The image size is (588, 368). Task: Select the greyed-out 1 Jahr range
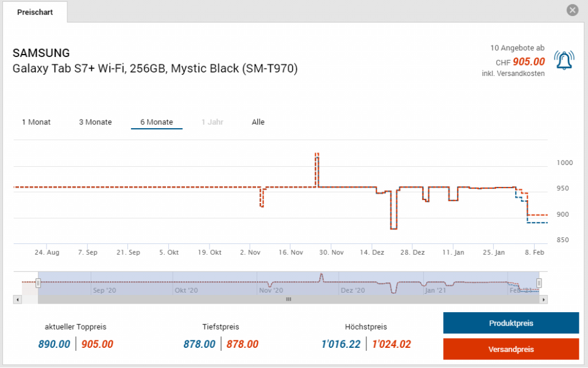click(x=212, y=122)
